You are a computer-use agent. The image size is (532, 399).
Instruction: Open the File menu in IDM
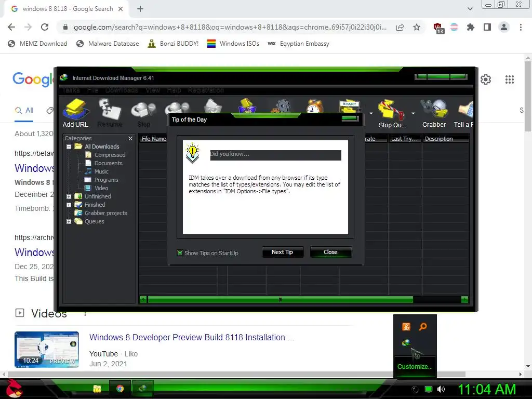[x=92, y=90]
